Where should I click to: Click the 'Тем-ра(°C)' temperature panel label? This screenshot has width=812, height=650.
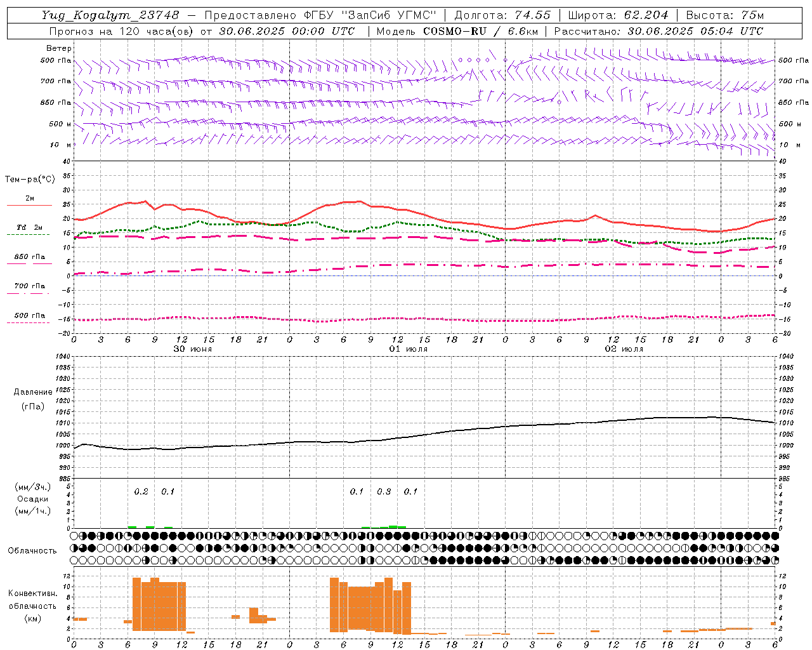click(30, 180)
